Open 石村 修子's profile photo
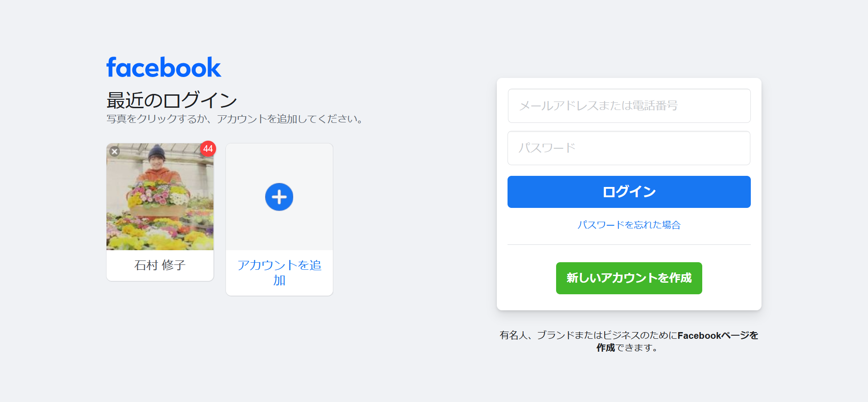 (x=160, y=196)
